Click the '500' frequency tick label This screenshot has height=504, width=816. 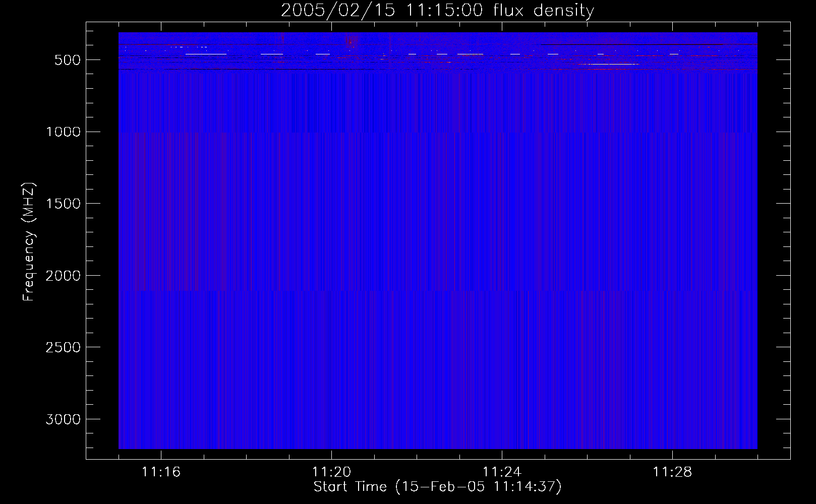pyautogui.click(x=67, y=60)
